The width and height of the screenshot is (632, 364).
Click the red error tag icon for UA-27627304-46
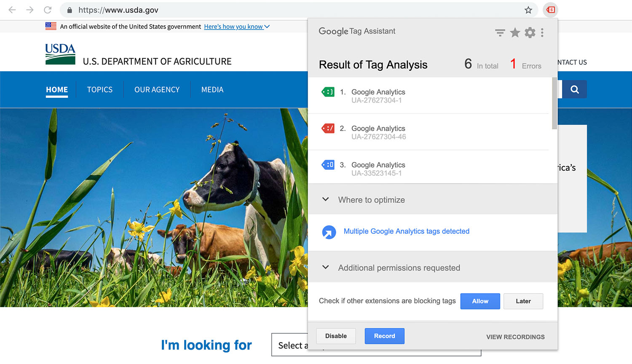click(x=328, y=128)
